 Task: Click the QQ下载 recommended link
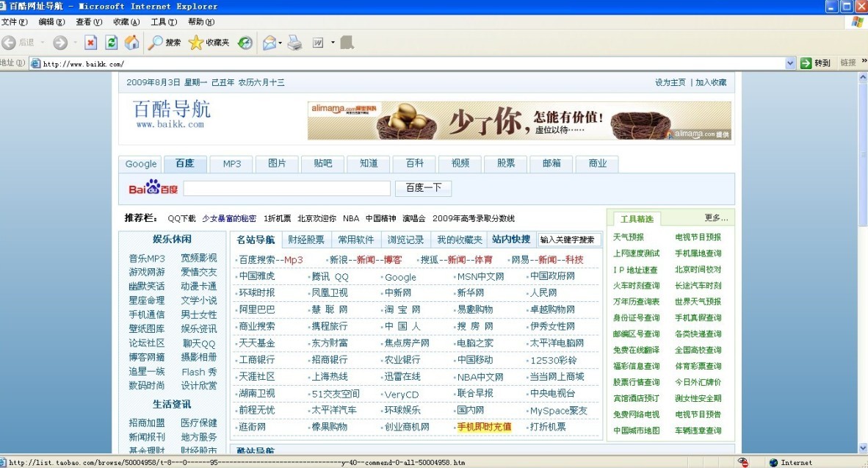[x=181, y=218]
